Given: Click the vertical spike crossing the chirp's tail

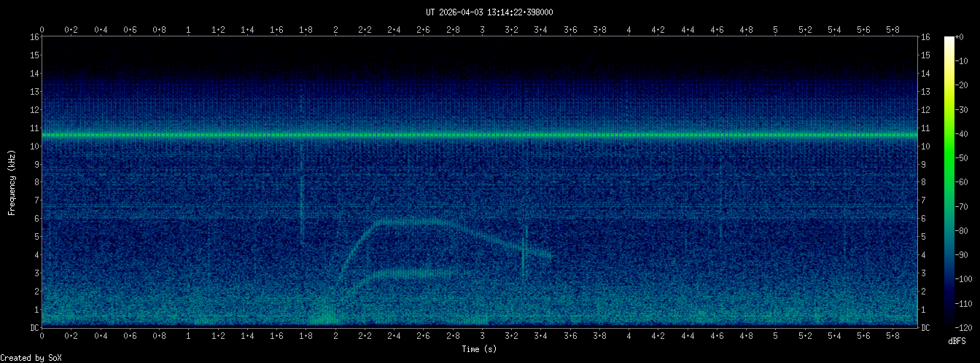Looking at the screenshot, I should (x=524, y=251).
